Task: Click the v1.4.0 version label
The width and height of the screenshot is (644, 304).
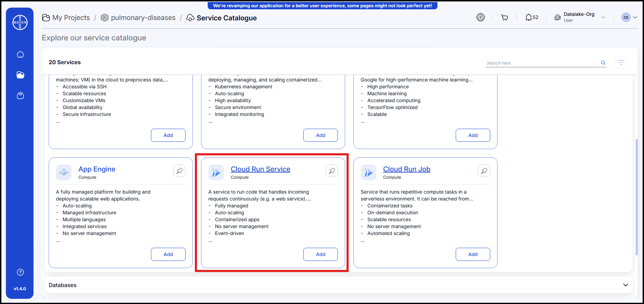Action: click(x=20, y=289)
